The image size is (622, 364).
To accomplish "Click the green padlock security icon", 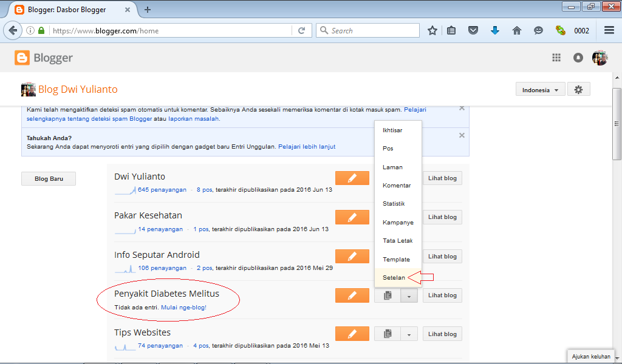I will pyautogui.click(x=41, y=30).
